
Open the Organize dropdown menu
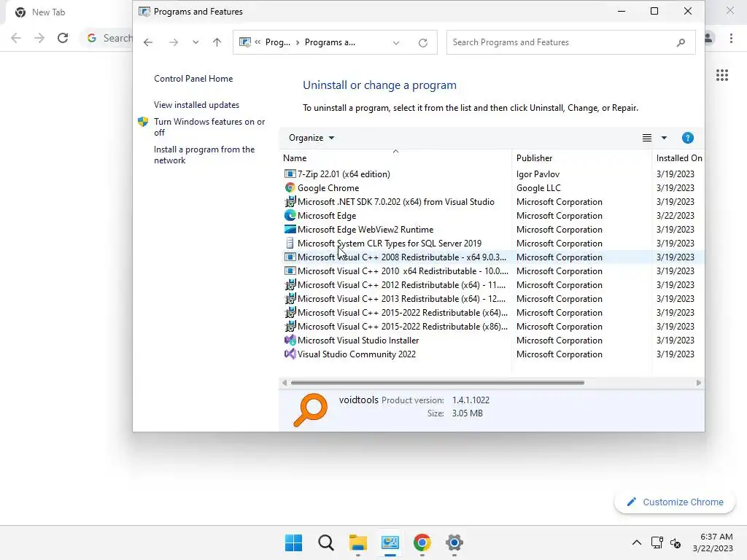point(311,138)
